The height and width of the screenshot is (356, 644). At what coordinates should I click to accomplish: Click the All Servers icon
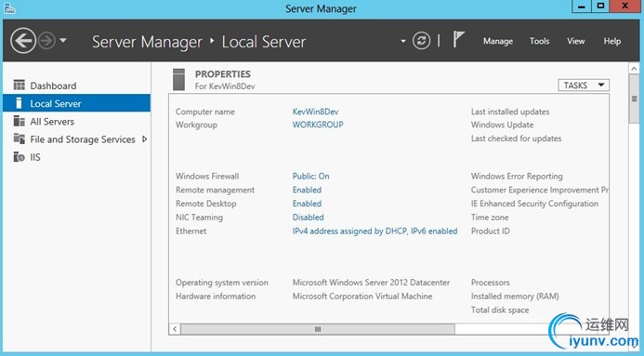pos(19,121)
